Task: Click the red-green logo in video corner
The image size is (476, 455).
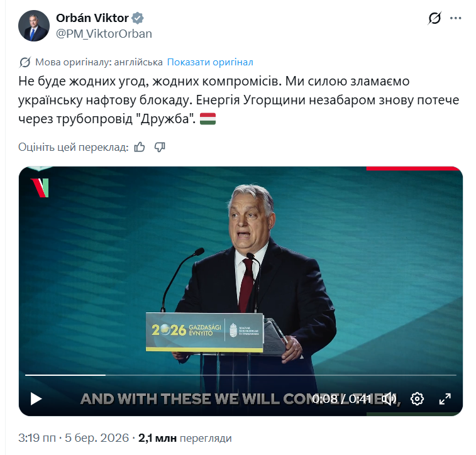Action: tap(40, 188)
